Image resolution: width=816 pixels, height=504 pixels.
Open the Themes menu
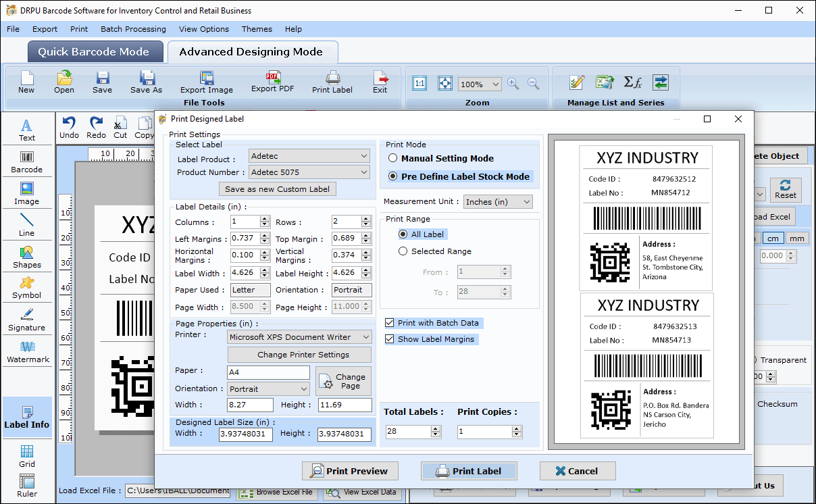(x=257, y=29)
